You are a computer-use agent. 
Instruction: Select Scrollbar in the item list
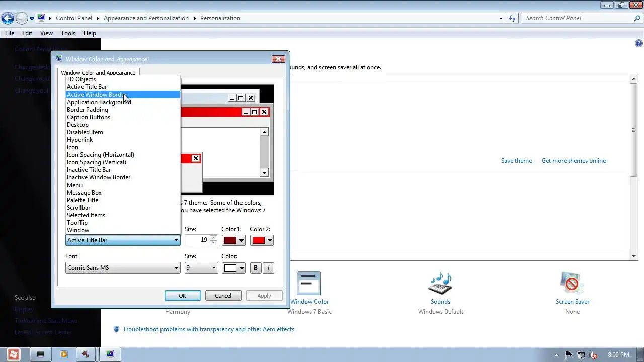click(x=122, y=208)
